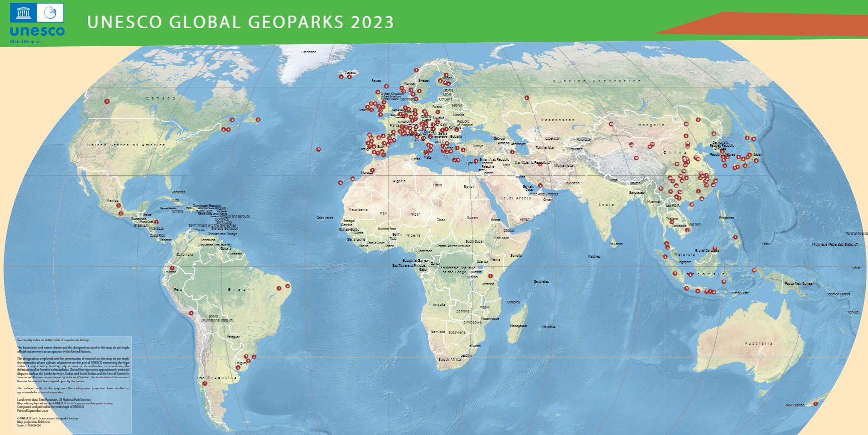The width and height of the screenshot is (868, 435).
Task: Click the 'Kazakhstan' country label
Action: tap(557, 120)
